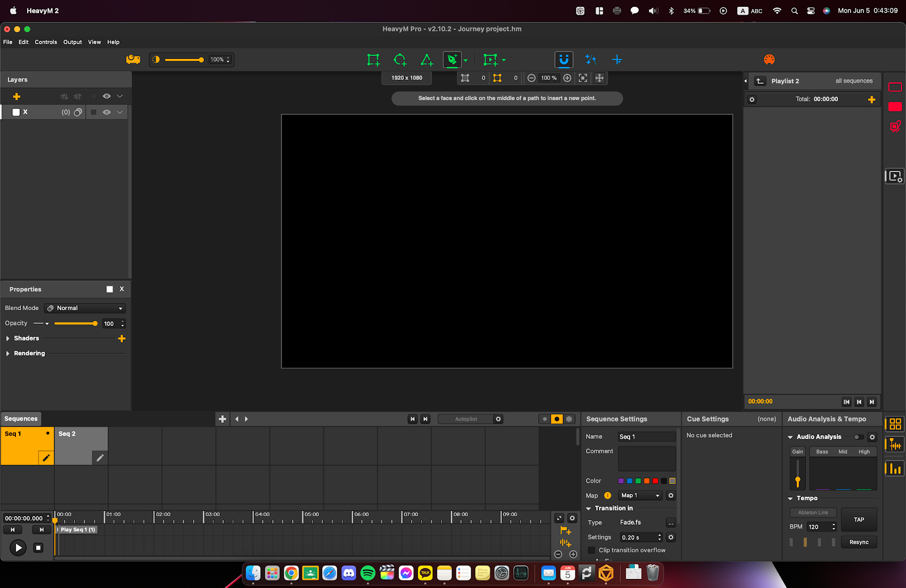
Task: Open the Controls menu
Action: (x=46, y=42)
